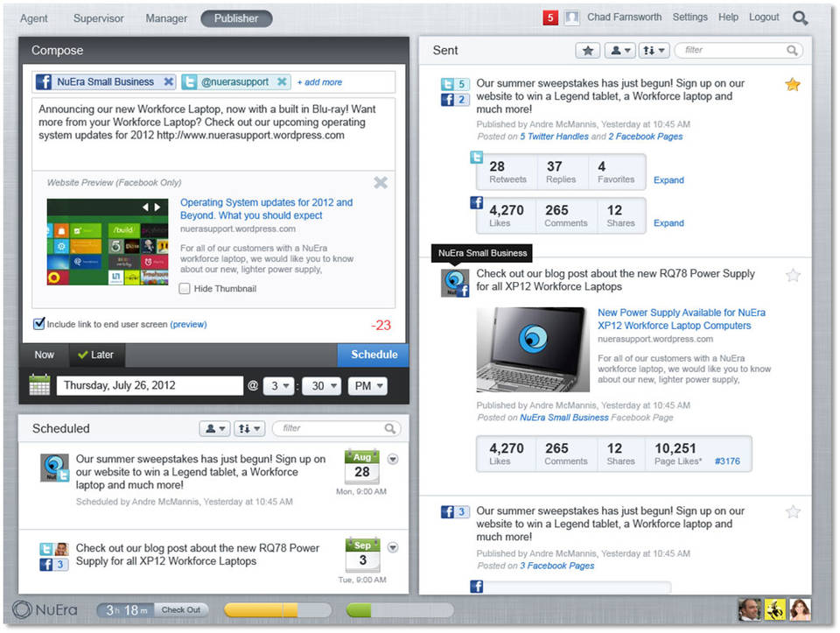The width and height of the screenshot is (840, 633).
Task: Uncheck Include link to end user screen
Action: [38, 324]
